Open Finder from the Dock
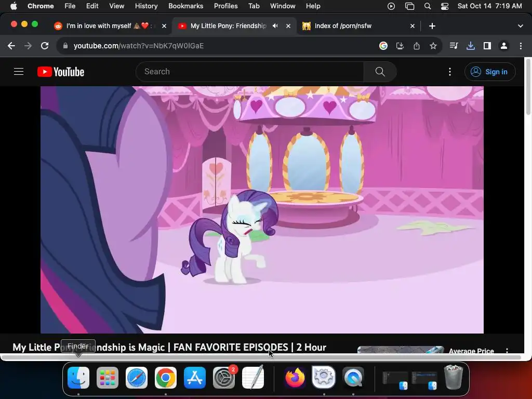The height and width of the screenshot is (399, 532). point(78,378)
